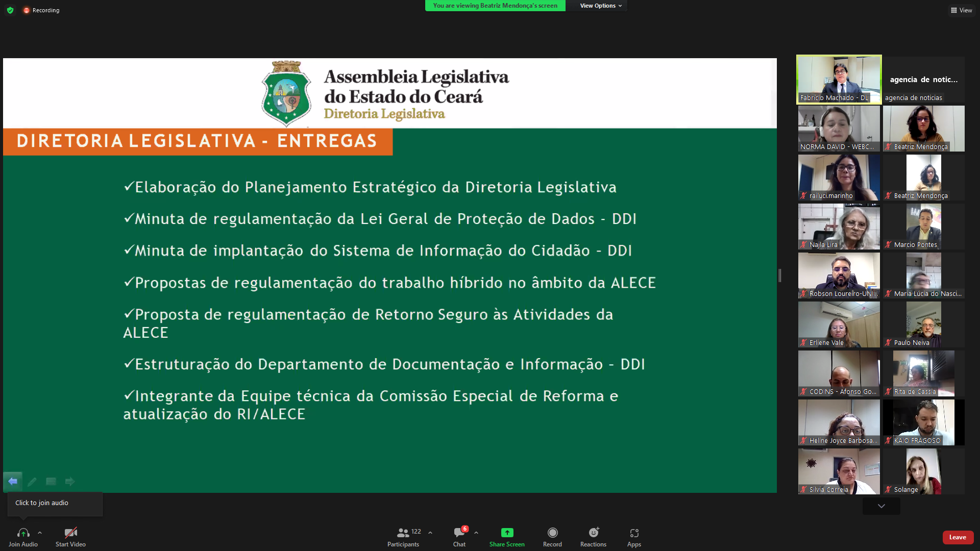
Task: Show more participant videos with the down chevron
Action: [881, 506]
